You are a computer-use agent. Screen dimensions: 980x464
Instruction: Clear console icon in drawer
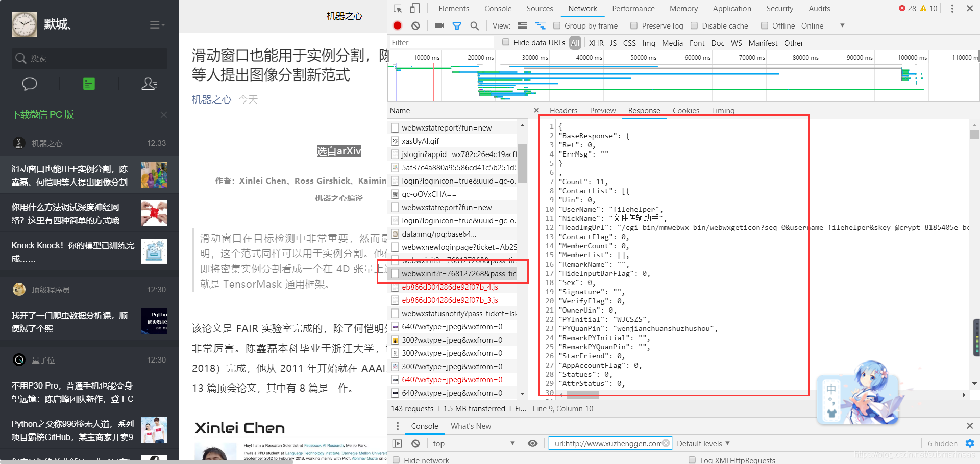point(415,444)
